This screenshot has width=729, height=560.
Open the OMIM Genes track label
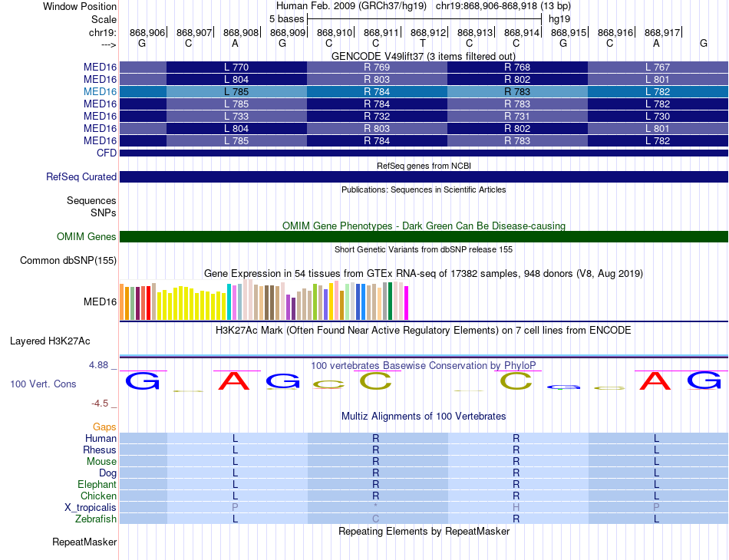click(87, 236)
